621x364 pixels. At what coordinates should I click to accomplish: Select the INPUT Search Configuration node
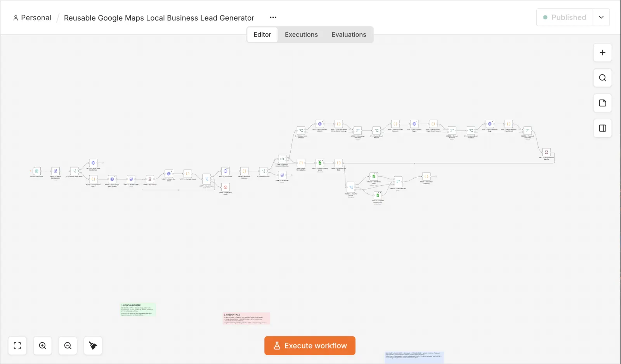[56, 171]
